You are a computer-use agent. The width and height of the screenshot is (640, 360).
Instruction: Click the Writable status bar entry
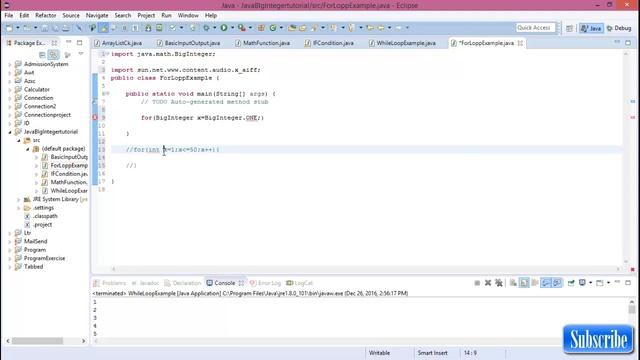click(379, 353)
